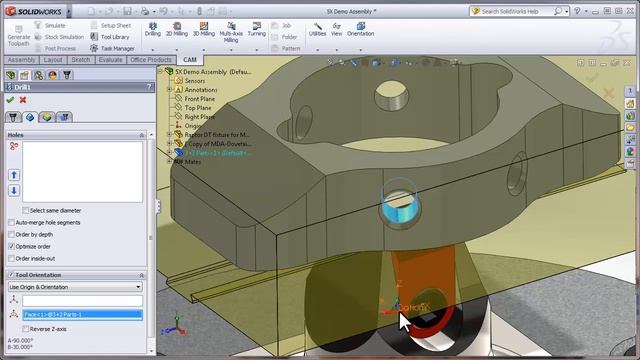Image resolution: width=640 pixels, height=360 pixels.
Task: Expand the SolidWorks menu arrow
Action: 69,11
